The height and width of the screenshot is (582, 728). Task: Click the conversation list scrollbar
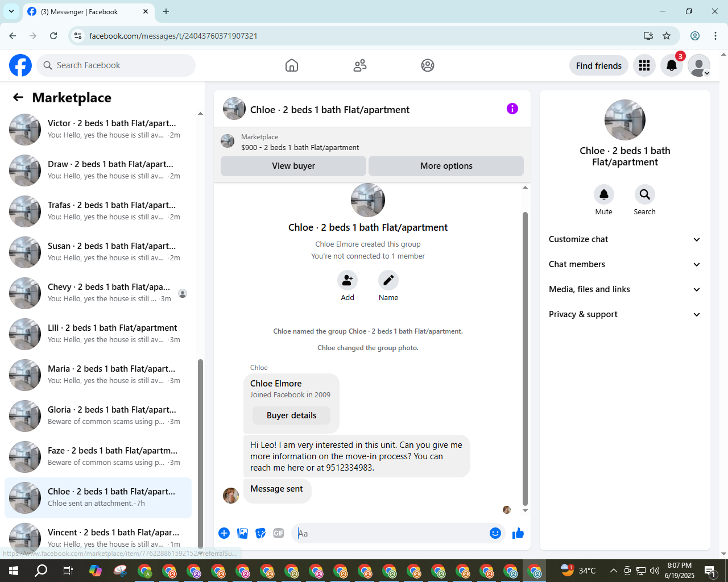click(x=200, y=455)
